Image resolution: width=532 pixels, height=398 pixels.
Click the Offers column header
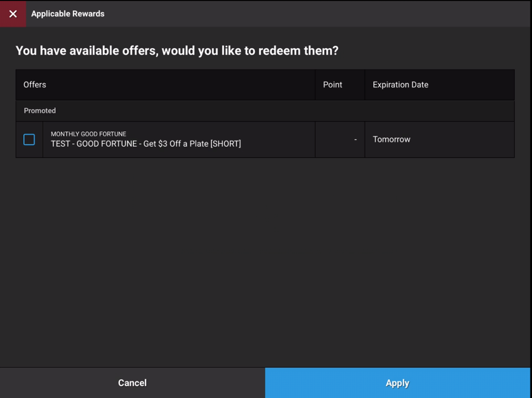(x=34, y=84)
